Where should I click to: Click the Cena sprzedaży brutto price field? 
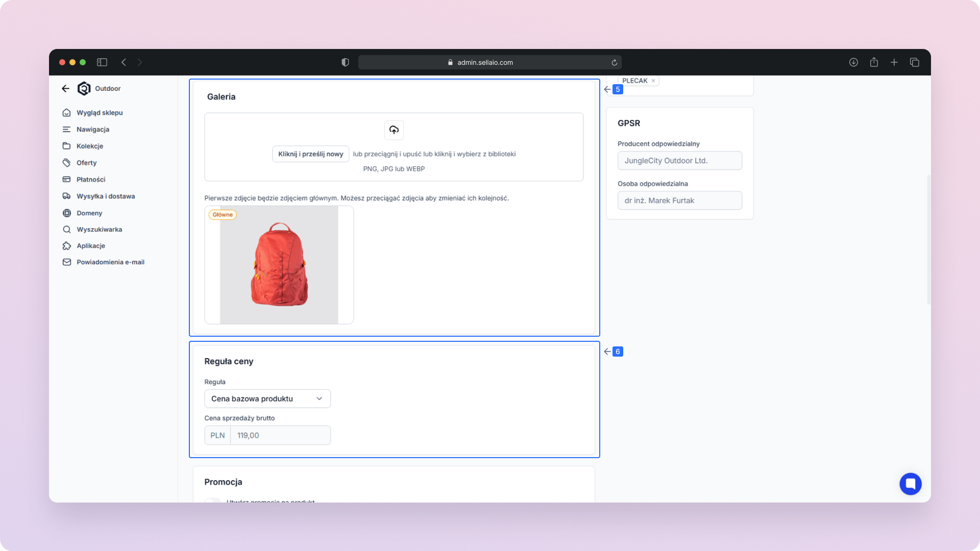pyautogui.click(x=280, y=435)
